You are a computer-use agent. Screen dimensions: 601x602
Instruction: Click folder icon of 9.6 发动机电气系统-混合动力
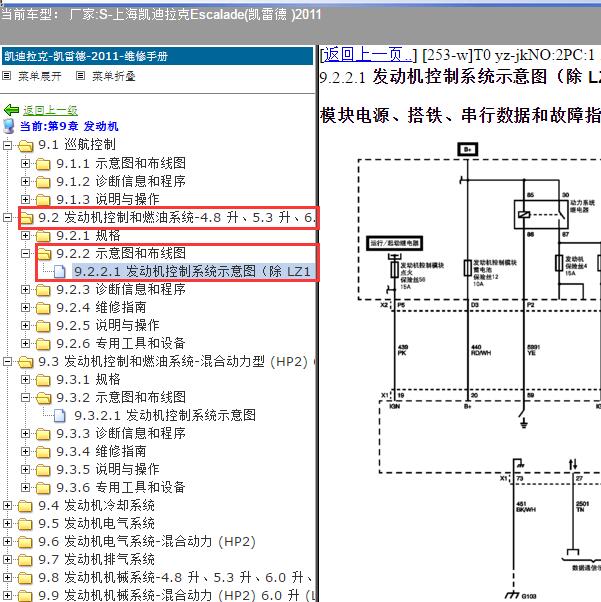25,542
